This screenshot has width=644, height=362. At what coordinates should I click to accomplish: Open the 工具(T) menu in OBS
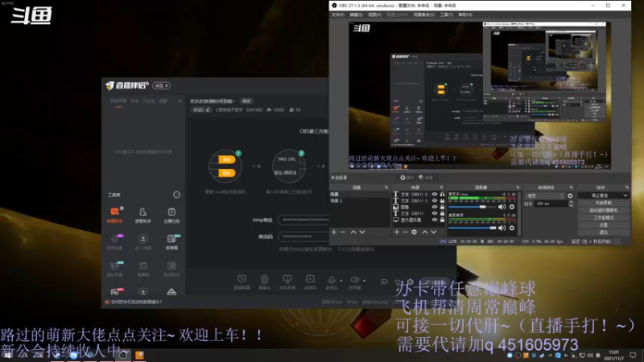coord(447,14)
